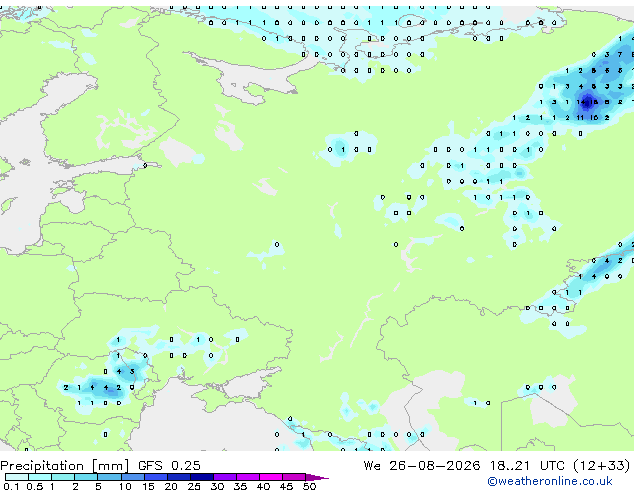Click the legend value label '10'

[x=125, y=486]
